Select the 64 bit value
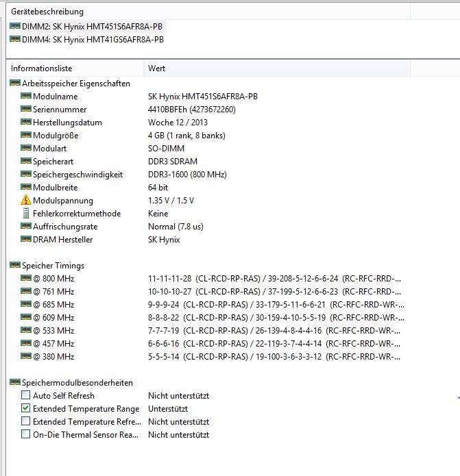The height and width of the screenshot is (476, 460). coord(158,188)
